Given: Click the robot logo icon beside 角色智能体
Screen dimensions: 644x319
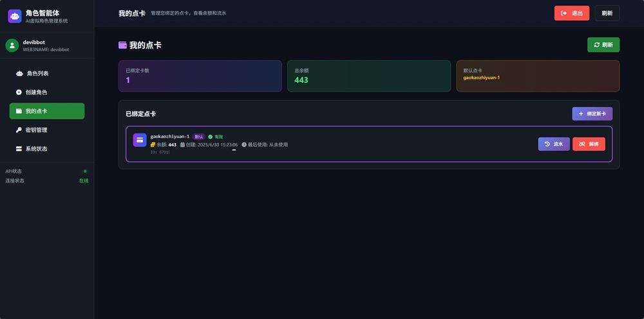Looking at the screenshot, I should click(15, 16).
